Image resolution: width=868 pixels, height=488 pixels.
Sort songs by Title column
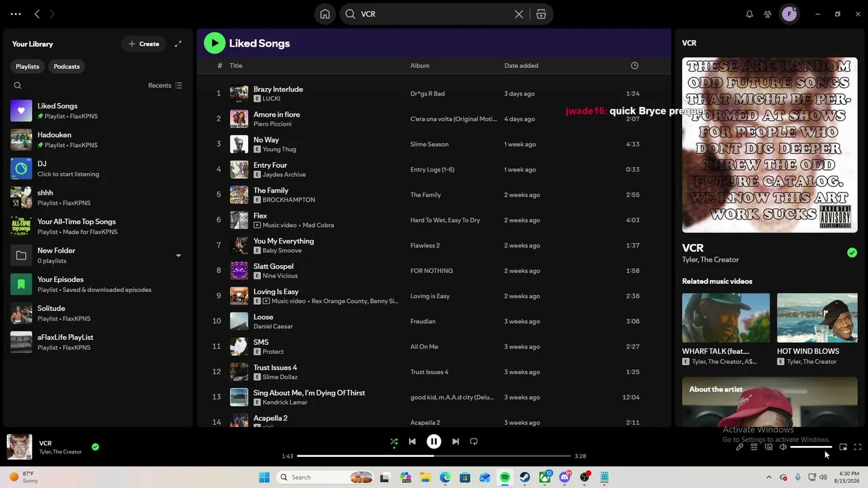[x=236, y=66]
